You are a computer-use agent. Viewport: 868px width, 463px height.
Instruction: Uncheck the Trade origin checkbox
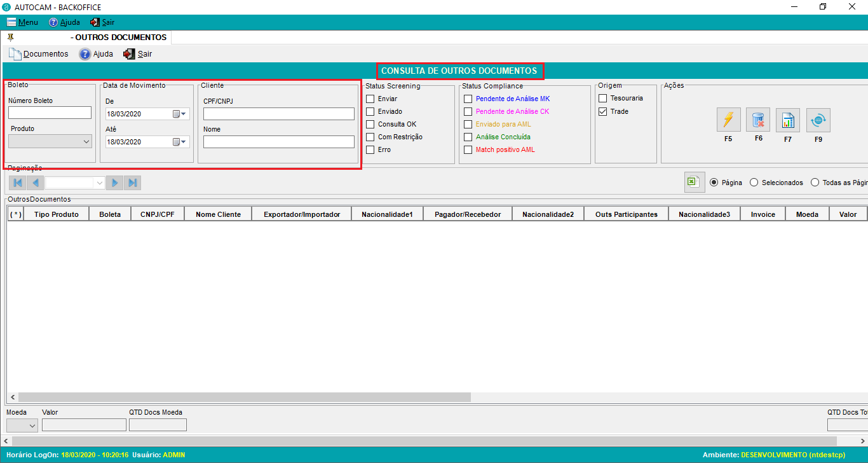603,111
